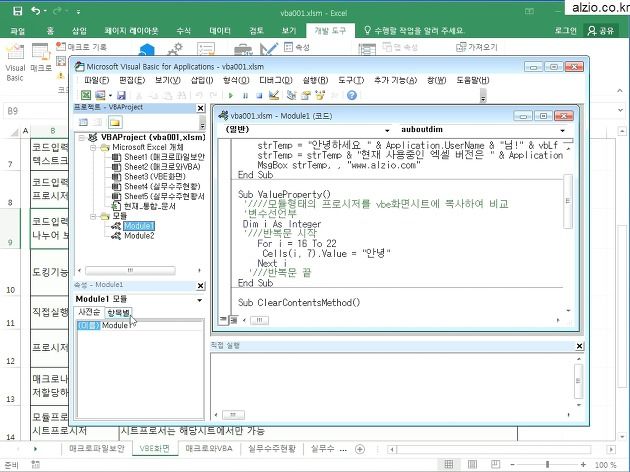
Task: Open the 보기(V) menu in VBE
Action: pos(168,80)
